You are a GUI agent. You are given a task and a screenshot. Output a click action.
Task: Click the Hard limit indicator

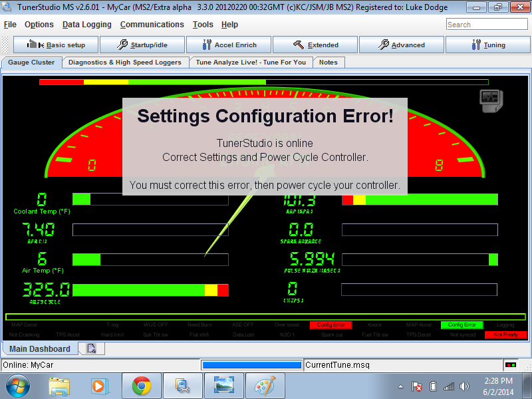[x=112, y=334]
